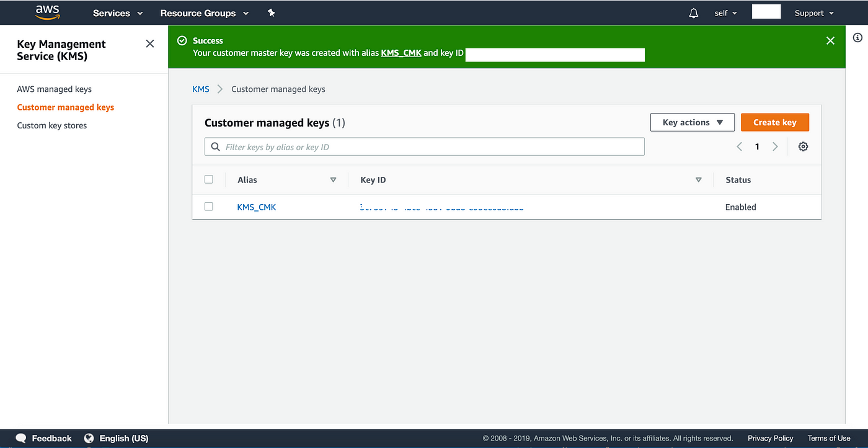The image size is (868, 448).
Task: Close the KMS side navigation panel
Action: 149,43
